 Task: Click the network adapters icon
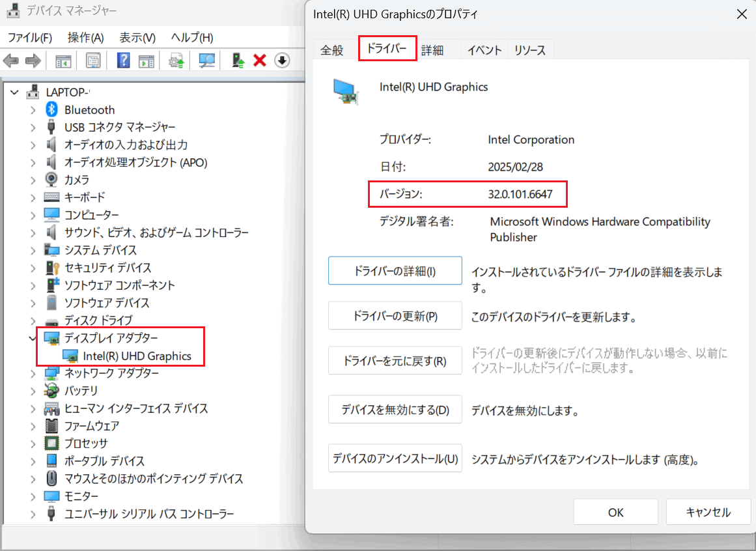click(51, 373)
